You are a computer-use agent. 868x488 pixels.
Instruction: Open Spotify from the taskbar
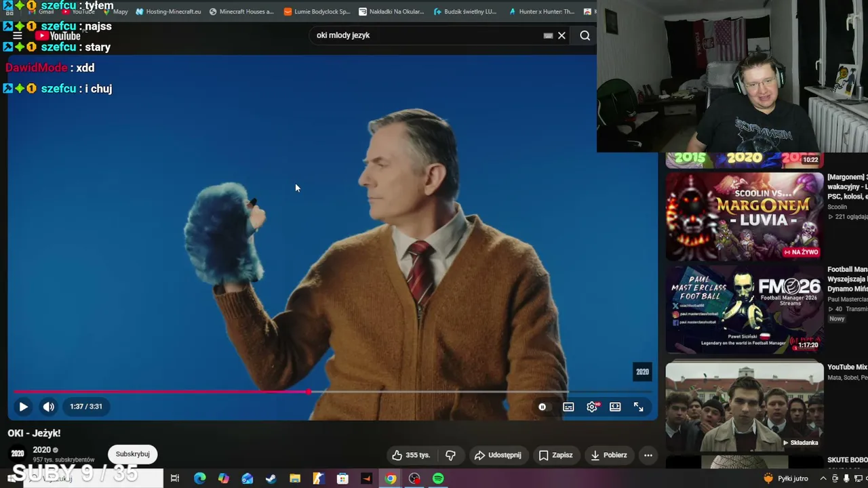[x=438, y=479]
